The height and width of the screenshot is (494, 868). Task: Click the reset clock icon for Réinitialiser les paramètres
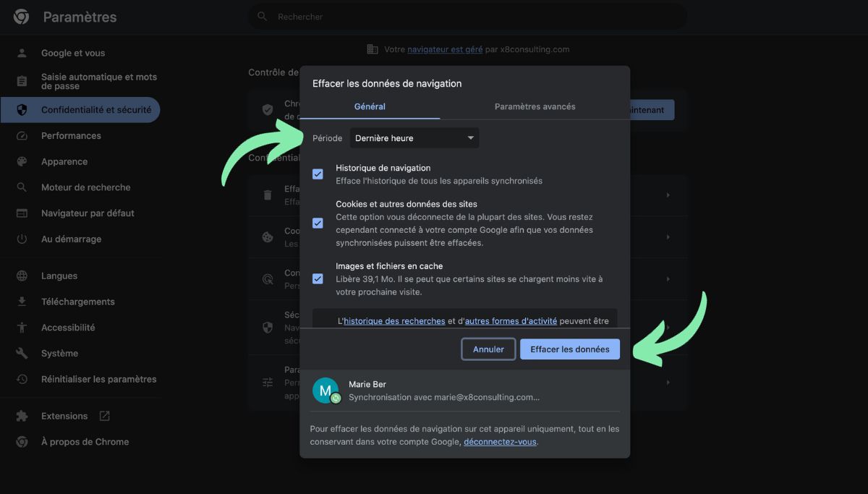(x=22, y=379)
